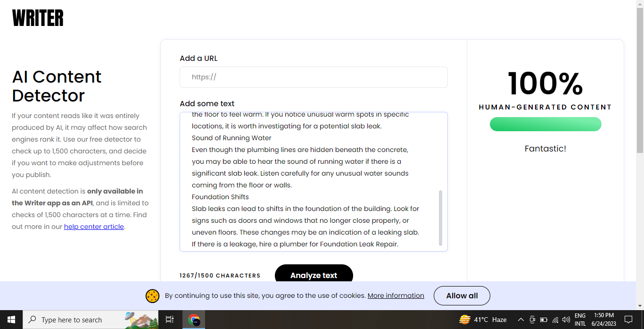
Task: Click the 'HUMAN-GENERATED CONTENT' label
Action: click(545, 107)
